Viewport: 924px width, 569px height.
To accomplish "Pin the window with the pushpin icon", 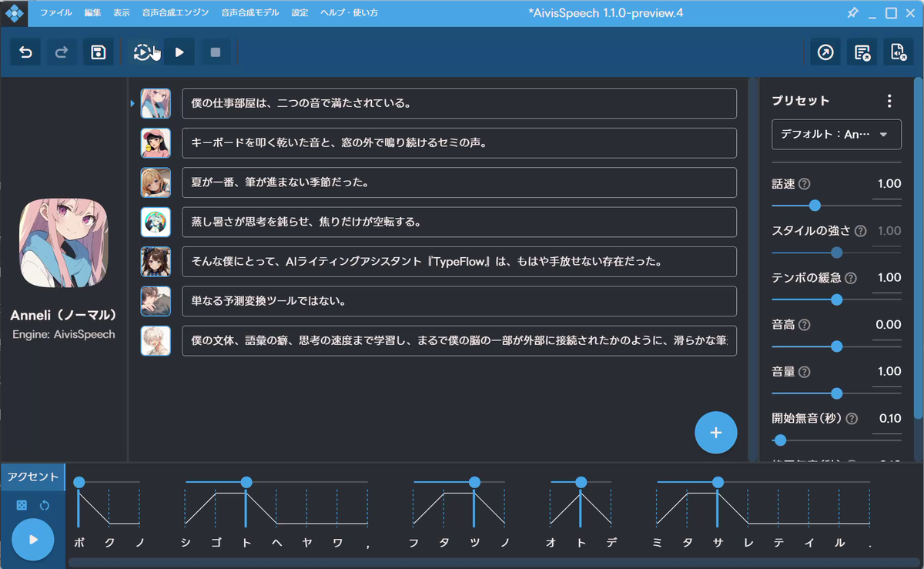I will pyautogui.click(x=852, y=13).
